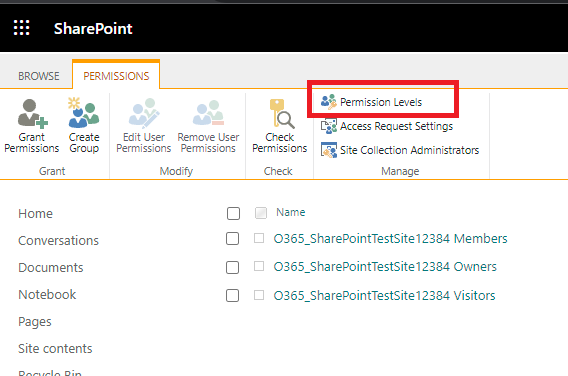Screen dimensions: 568x376
Task: Check the large box in the Visitors group row
Action: [232, 296]
